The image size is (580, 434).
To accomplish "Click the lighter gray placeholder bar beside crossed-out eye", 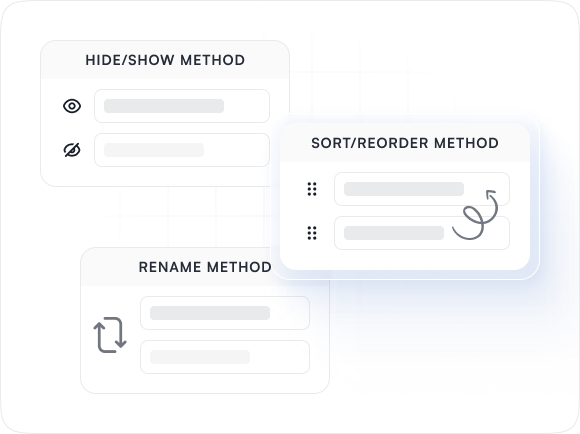I will (154, 150).
